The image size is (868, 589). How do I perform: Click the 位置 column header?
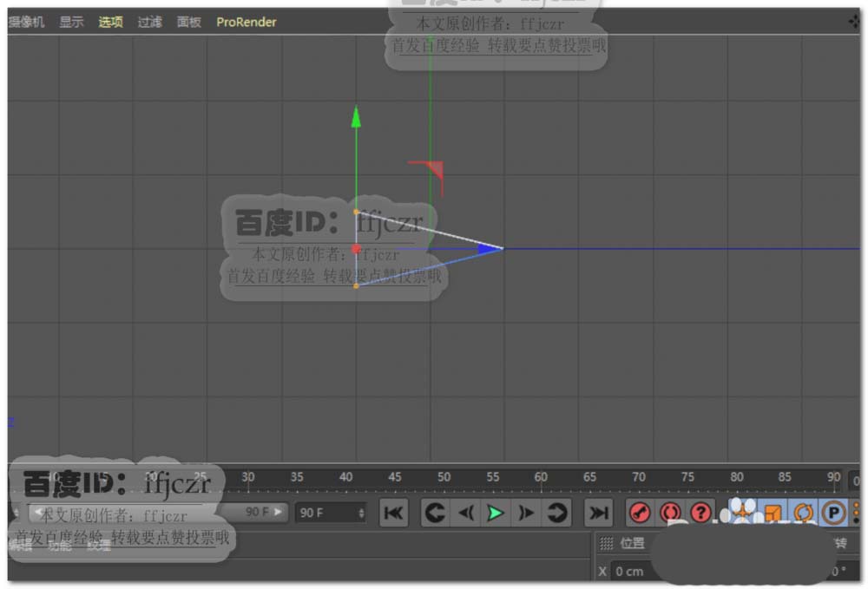pos(632,543)
